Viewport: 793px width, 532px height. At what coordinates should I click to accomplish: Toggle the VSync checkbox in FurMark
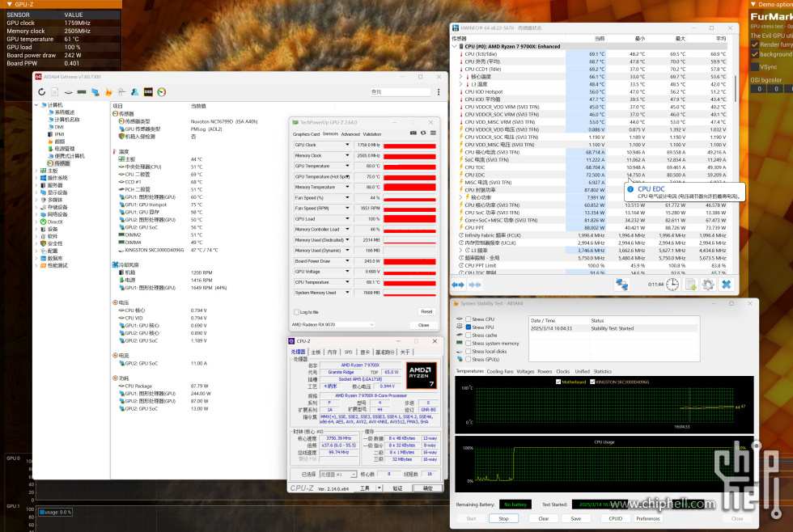tap(755, 66)
